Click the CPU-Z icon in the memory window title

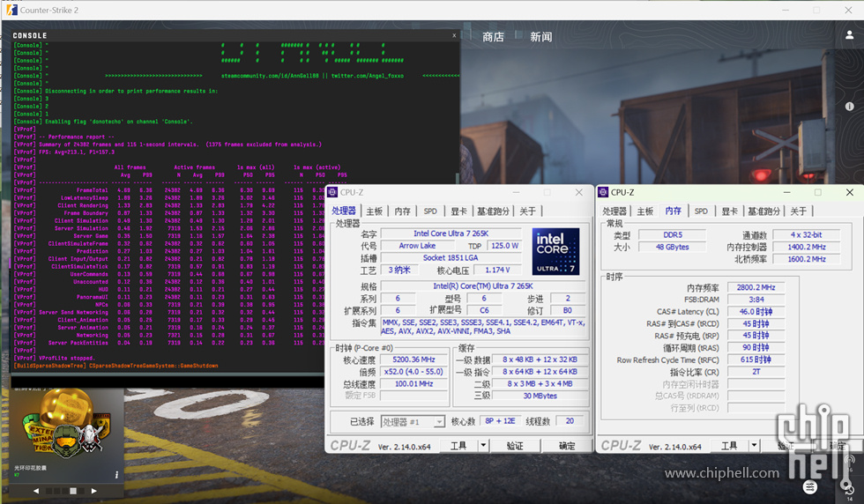pos(603,192)
